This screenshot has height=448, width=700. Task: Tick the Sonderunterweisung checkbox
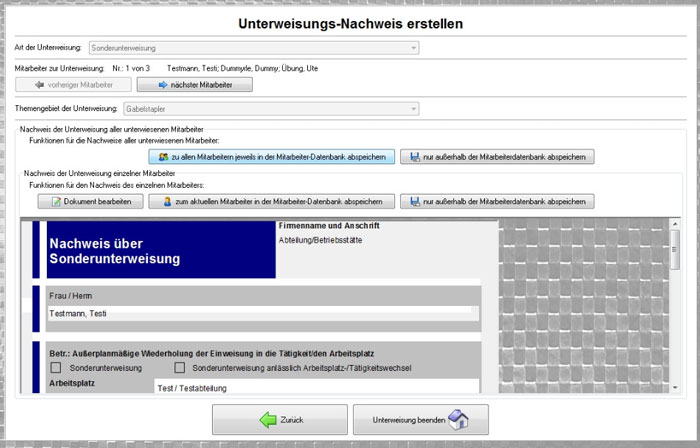click(x=56, y=368)
